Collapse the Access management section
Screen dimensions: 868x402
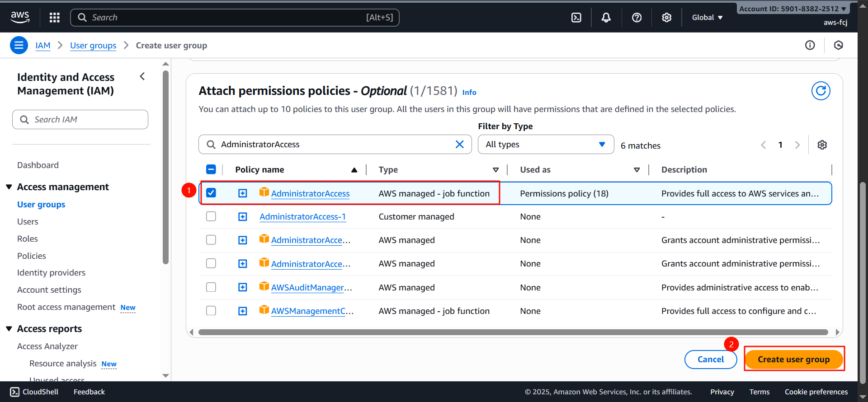tap(9, 187)
